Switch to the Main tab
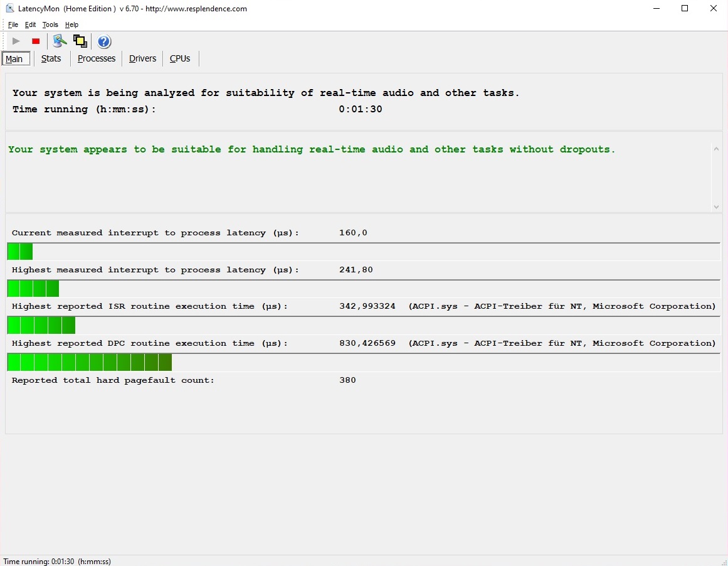Screen dimensions: 728x566 (16, 58)
